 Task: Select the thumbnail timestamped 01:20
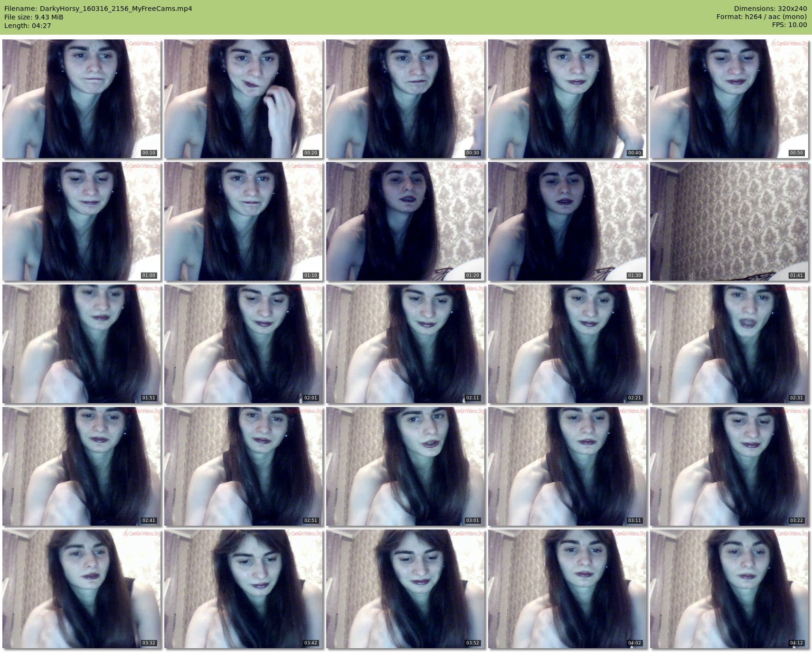pyautogui.click(x=406, y=221)
